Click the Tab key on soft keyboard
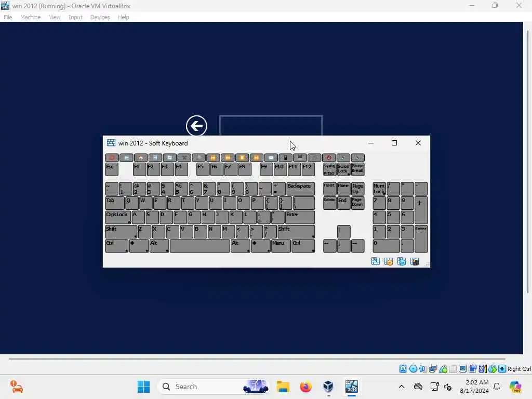532x399 pixels. pos(115,203)
